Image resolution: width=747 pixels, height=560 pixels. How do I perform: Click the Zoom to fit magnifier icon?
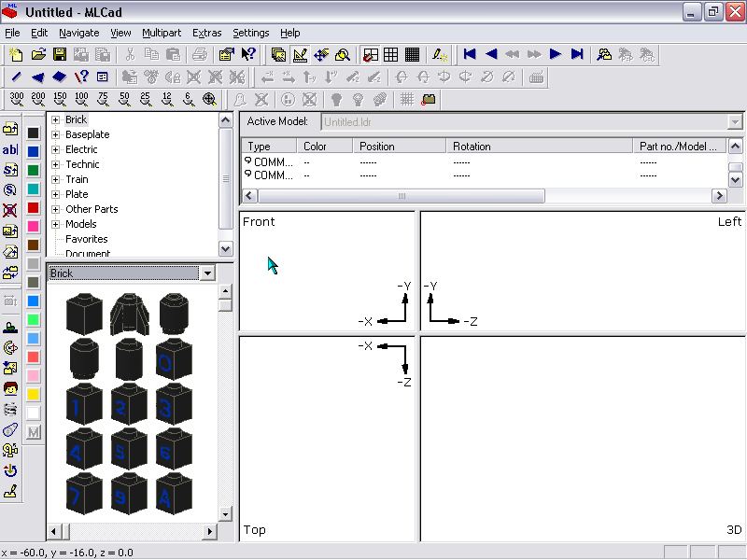click(x=209, y=99)
